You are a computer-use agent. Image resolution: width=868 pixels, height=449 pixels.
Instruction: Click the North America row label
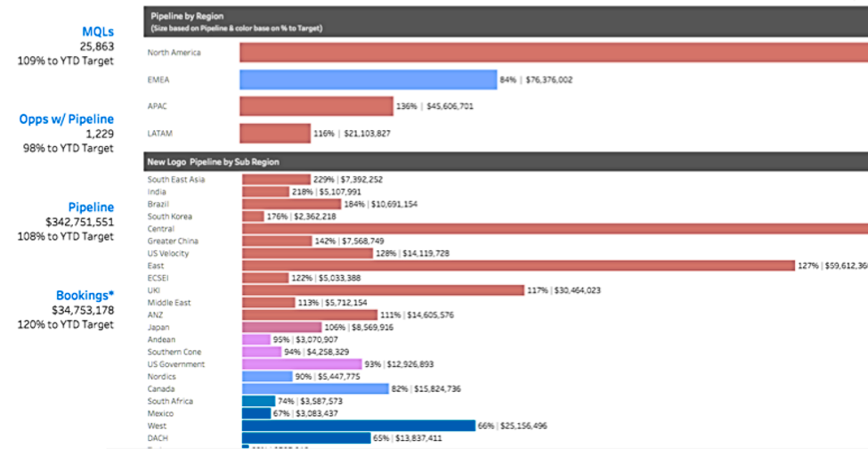click(174, 53)
